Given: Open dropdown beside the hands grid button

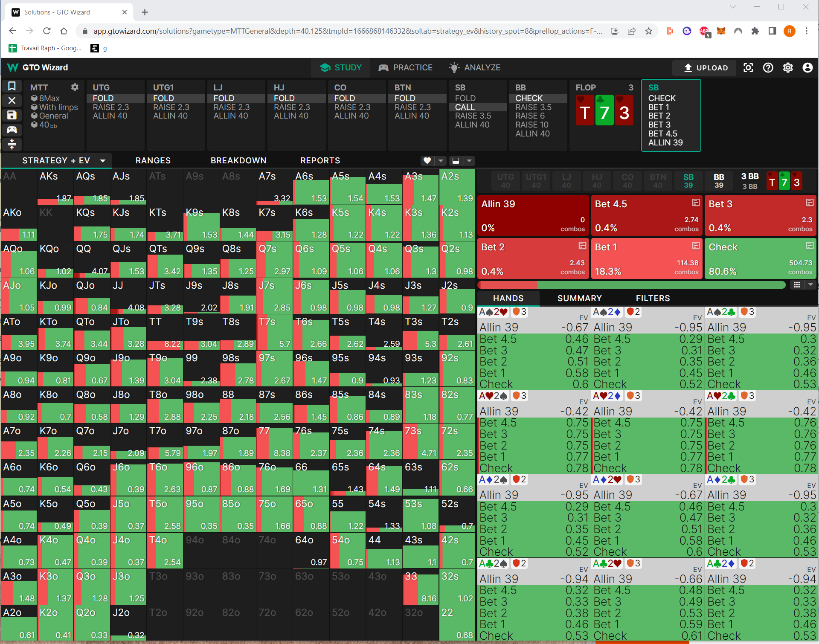Looking at the screenshot, I should (811, 285).
